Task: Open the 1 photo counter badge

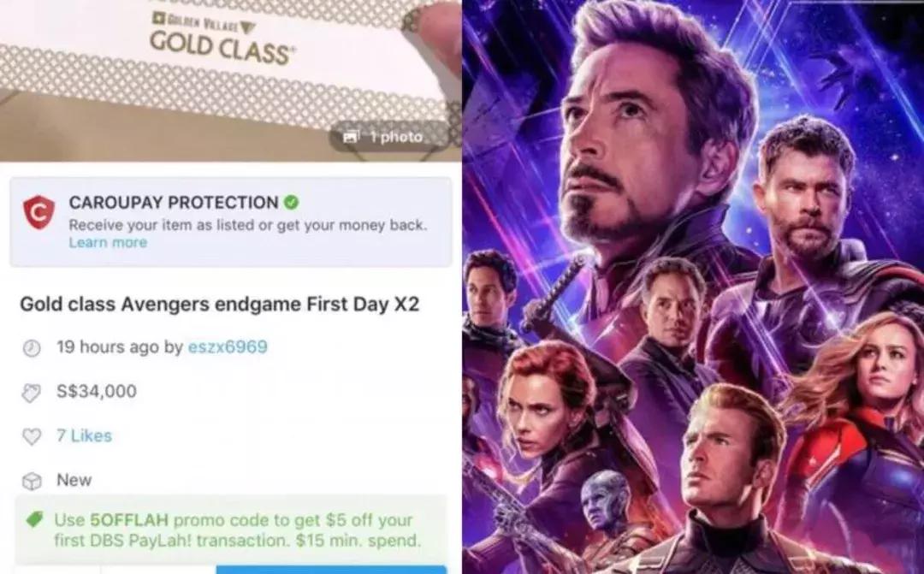Action: (385, 137)
